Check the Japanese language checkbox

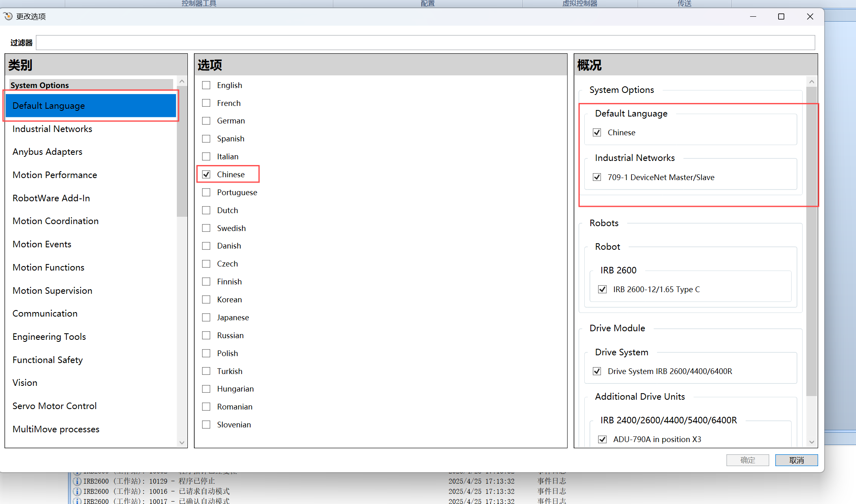click(207, 317)
